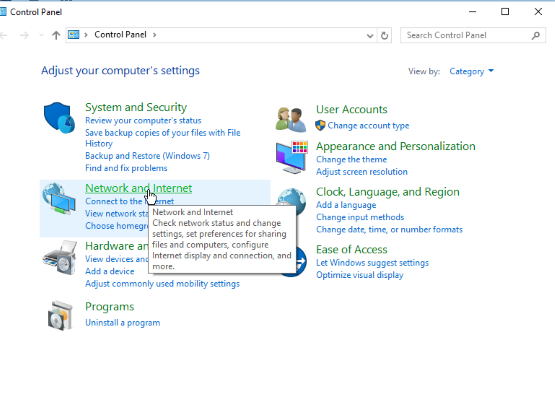The height and width of the screenshot is (400, 555).
Task: Open Appearance and Personalization heading
Action: (395, 146)
